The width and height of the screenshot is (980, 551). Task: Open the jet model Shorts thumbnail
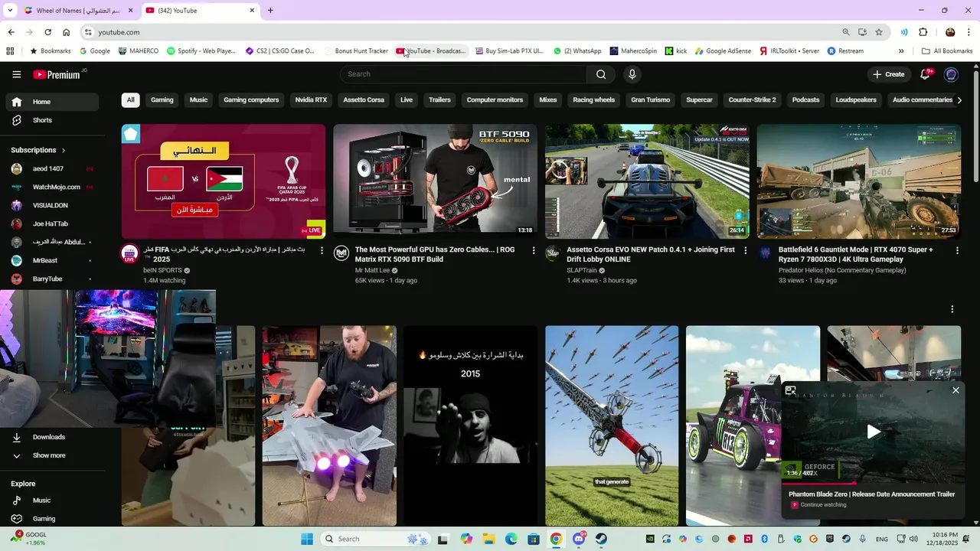pos(329,425)
